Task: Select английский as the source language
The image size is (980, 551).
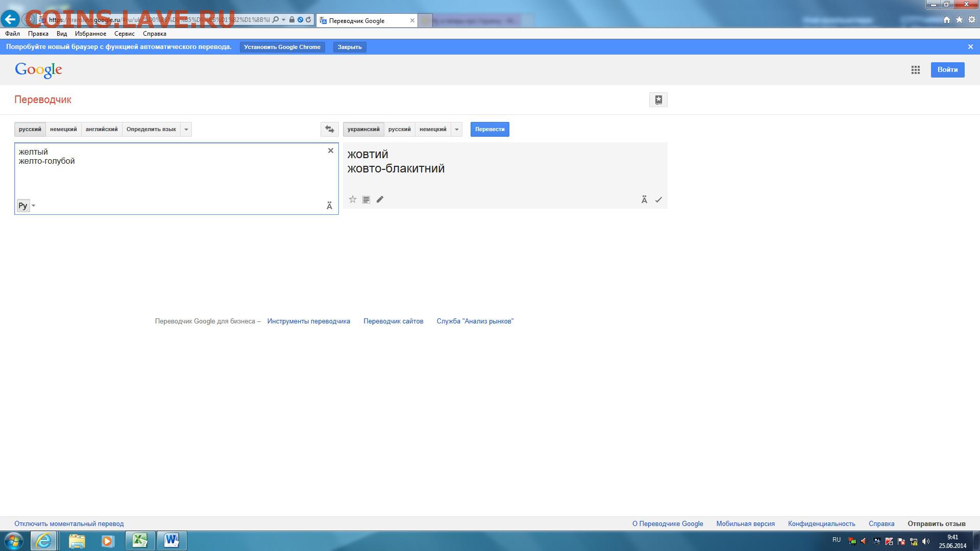Action: point(102,129)
